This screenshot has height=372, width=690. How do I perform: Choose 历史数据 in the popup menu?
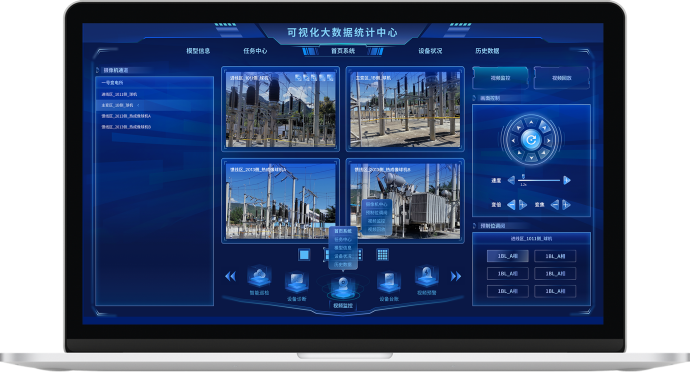(x=343, y=265)
